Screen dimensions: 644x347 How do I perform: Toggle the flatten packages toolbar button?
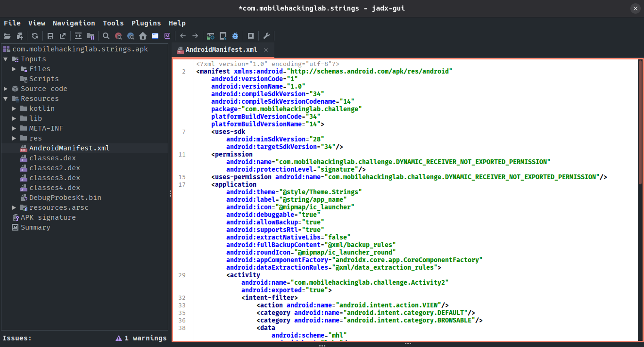point(91,36)
